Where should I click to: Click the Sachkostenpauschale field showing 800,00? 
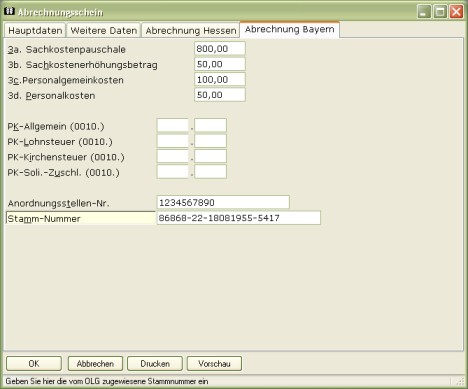(x=220, y=49)
